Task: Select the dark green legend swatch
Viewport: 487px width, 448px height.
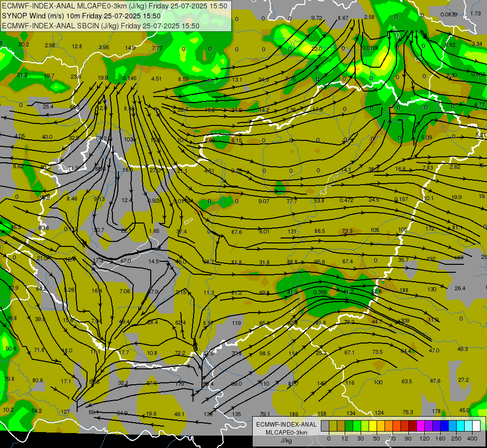Action: coord(349,426)
